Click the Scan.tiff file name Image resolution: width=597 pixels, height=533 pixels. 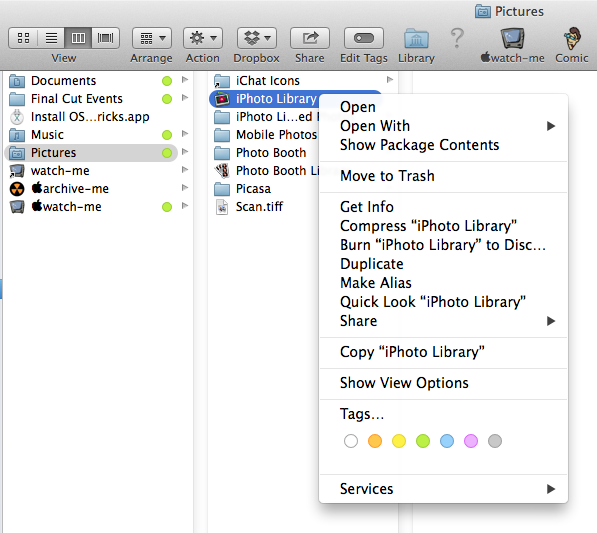259,207
